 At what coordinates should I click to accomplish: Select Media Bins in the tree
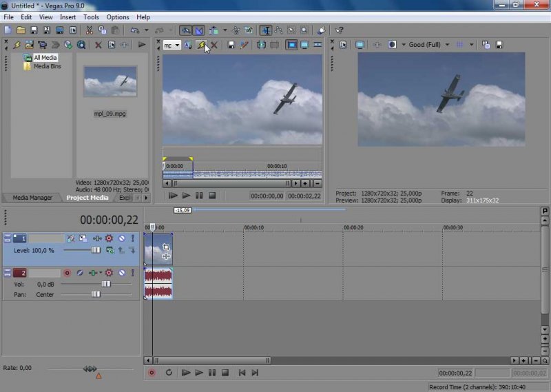pyautogui.click(x=46, y=66)
